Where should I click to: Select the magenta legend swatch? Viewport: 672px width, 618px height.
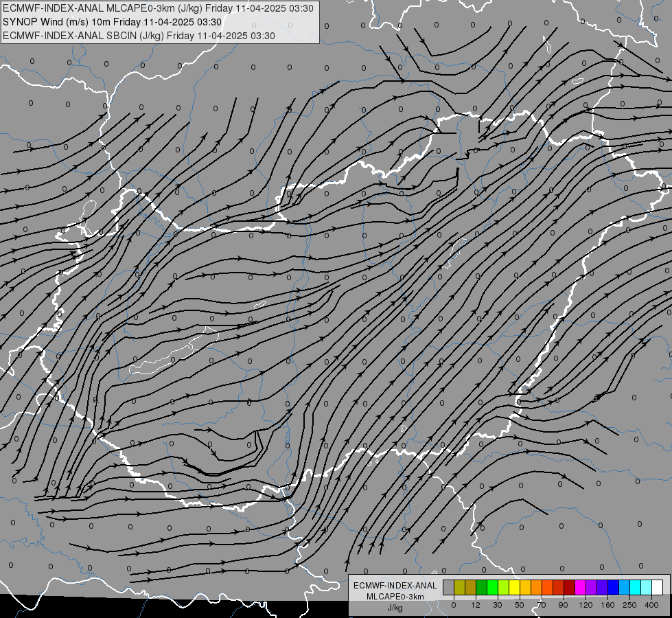[x=581, y=587]
